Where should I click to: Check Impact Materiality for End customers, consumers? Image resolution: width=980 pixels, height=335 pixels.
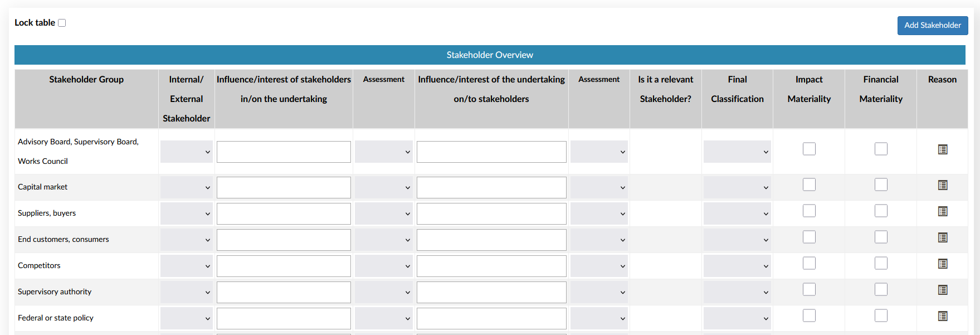point(809,237)
